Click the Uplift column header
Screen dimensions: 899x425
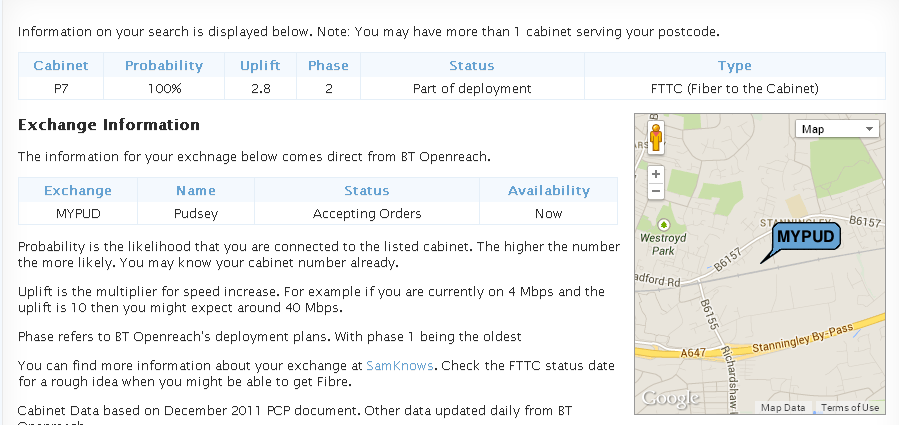tap(260, 65)
